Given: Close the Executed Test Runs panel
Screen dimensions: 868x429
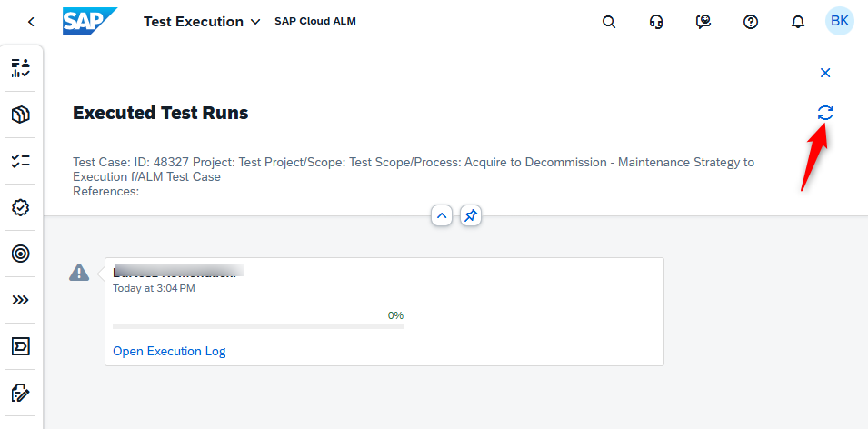Looking at the screenshot, I should point(824,73).
